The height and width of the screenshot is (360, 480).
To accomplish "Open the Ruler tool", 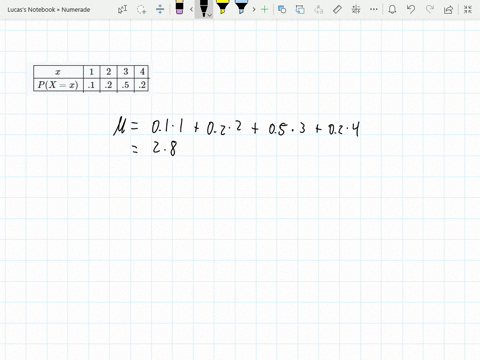I will pos(337,9).
